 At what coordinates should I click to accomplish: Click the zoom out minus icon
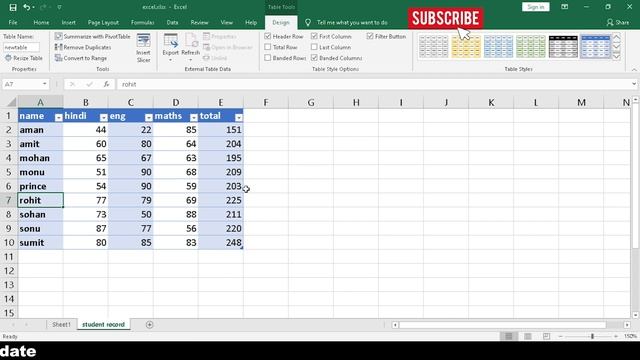560,336
